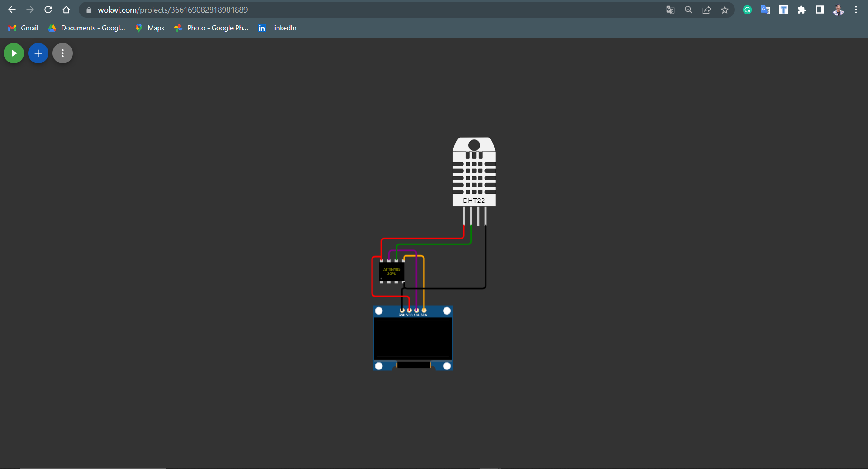Image resolution: width=868 pixels, height=469 pixels.
Task: Open Grammarly from the extensions area
Action: tap(747, 10)
